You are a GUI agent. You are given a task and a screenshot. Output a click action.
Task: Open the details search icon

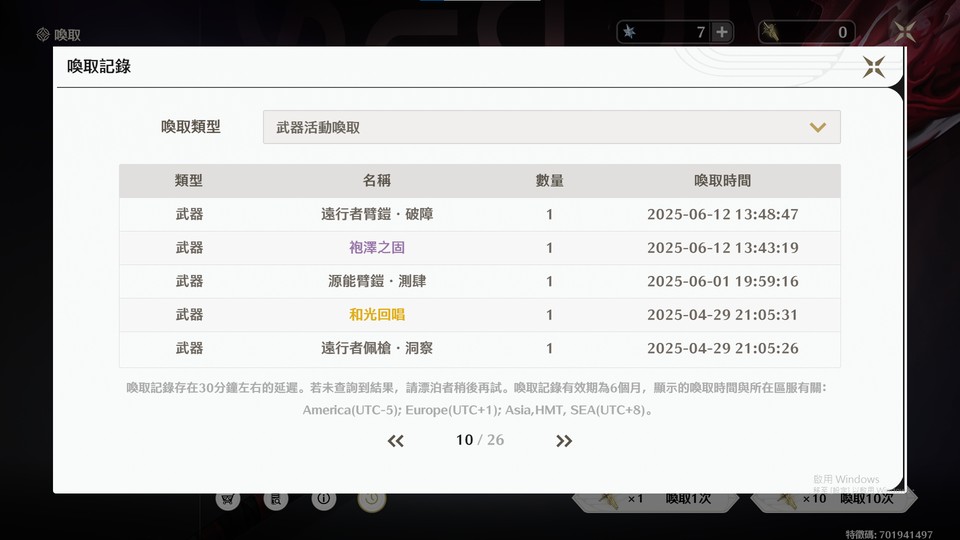coord(276,499)
